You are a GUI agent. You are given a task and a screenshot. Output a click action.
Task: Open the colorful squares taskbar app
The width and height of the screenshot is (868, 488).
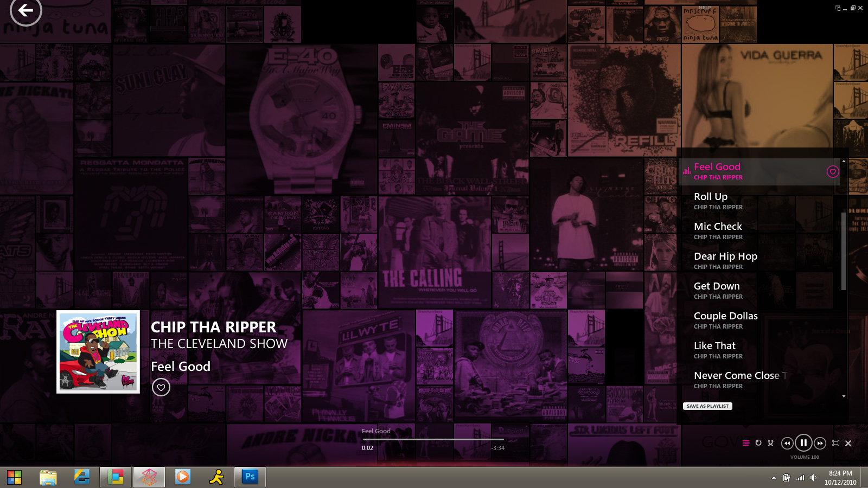click(116, 477)
